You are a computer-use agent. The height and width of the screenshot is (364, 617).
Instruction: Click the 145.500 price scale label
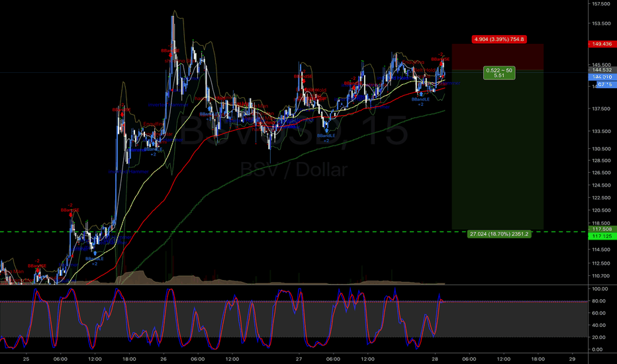(601, 65)
